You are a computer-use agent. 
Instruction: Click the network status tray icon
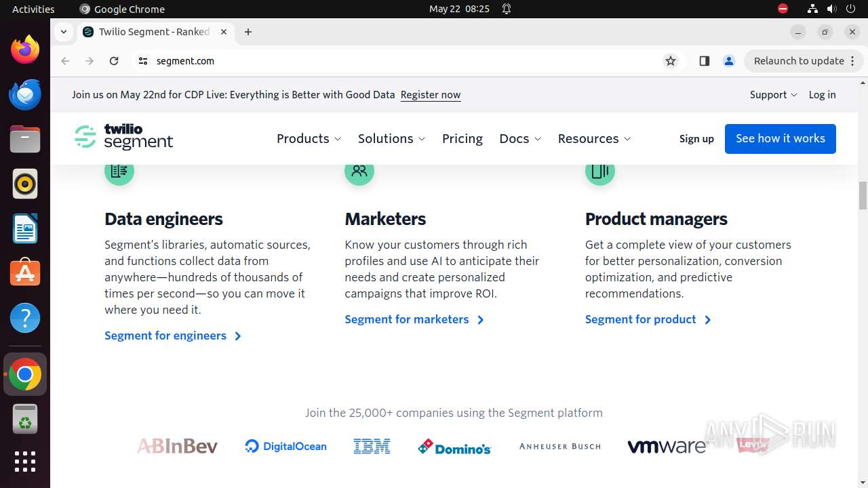[812, 9]
